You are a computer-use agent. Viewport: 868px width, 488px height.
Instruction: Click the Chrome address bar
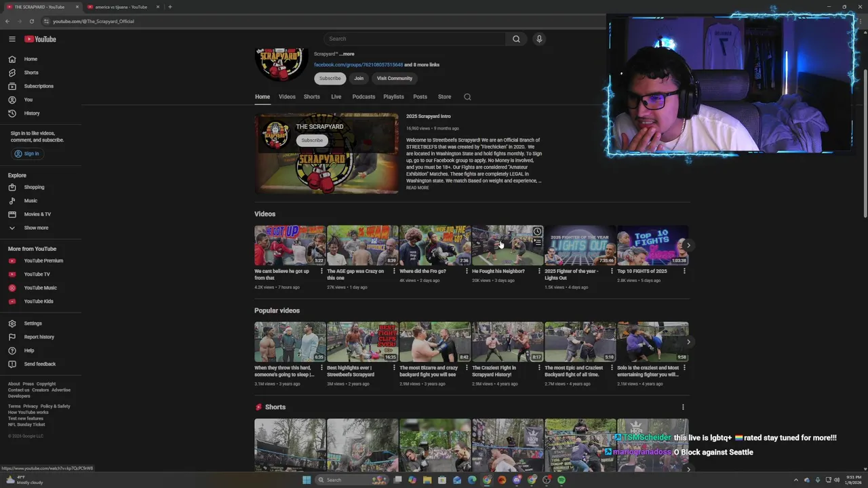click(325, 21)
